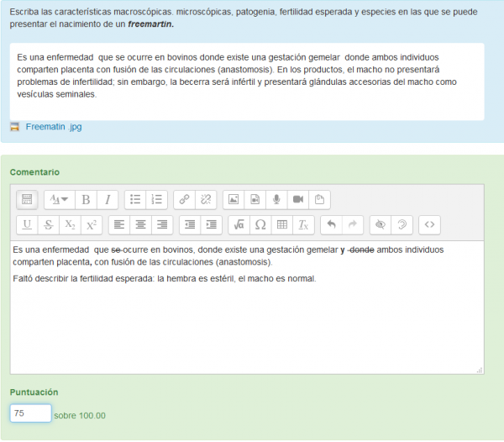Remove the link with unlink icon
The height and width of the screenshot is (442, 504).
[206, 200]
